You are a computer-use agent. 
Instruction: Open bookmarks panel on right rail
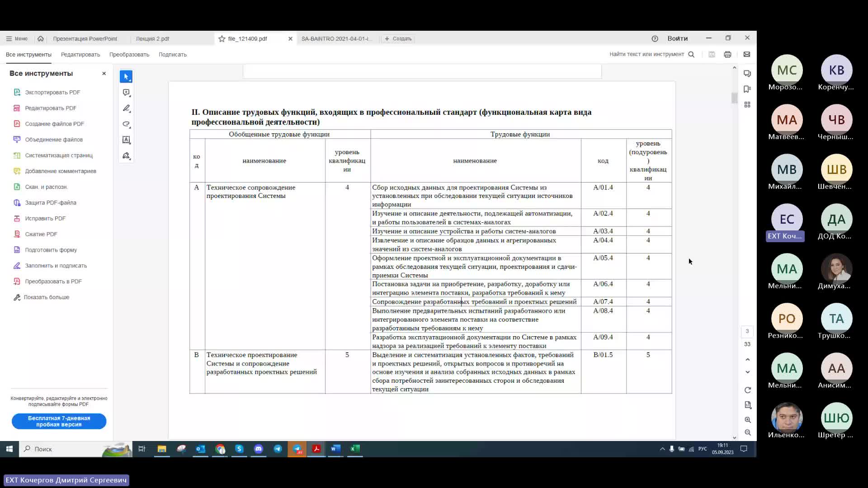747,89
